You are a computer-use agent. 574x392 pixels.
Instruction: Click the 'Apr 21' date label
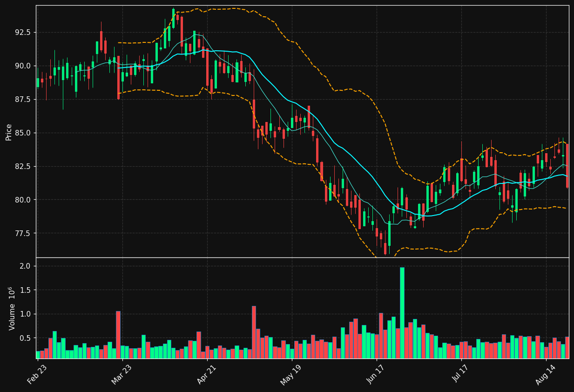206,374
